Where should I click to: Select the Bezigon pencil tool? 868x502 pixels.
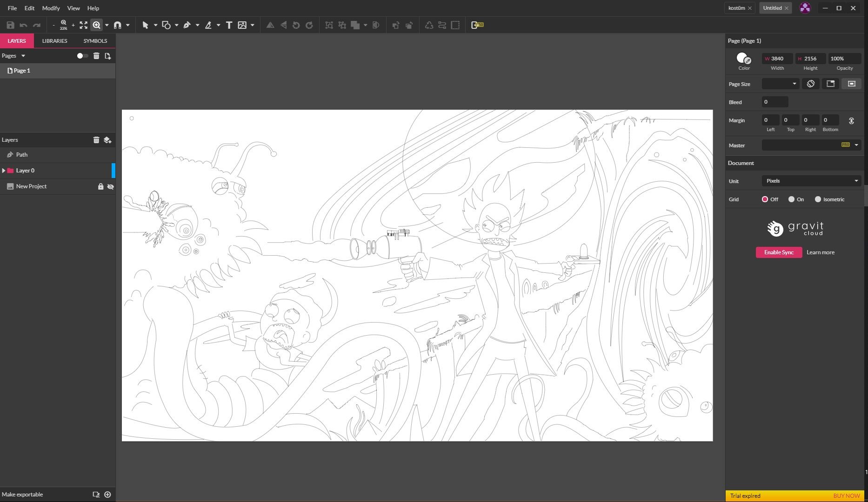pos(208,25)
